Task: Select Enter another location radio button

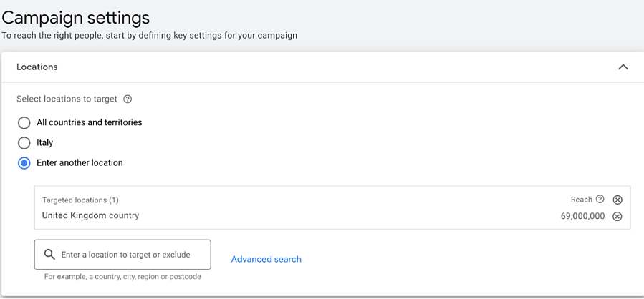Action: coord(24,163)
